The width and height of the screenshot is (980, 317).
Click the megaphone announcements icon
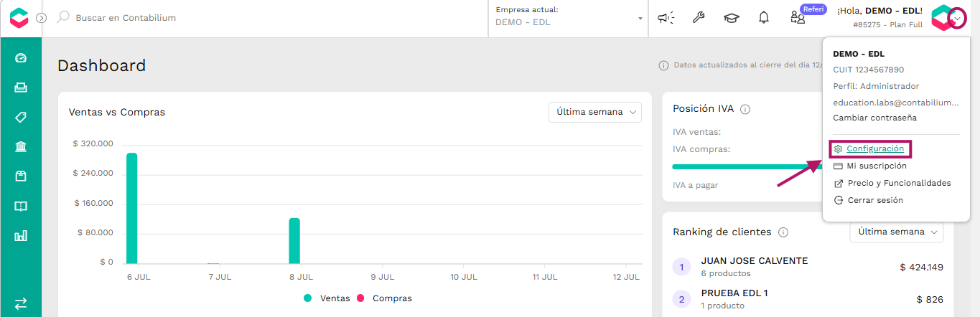pyautogui.click(x=667, y=18)
